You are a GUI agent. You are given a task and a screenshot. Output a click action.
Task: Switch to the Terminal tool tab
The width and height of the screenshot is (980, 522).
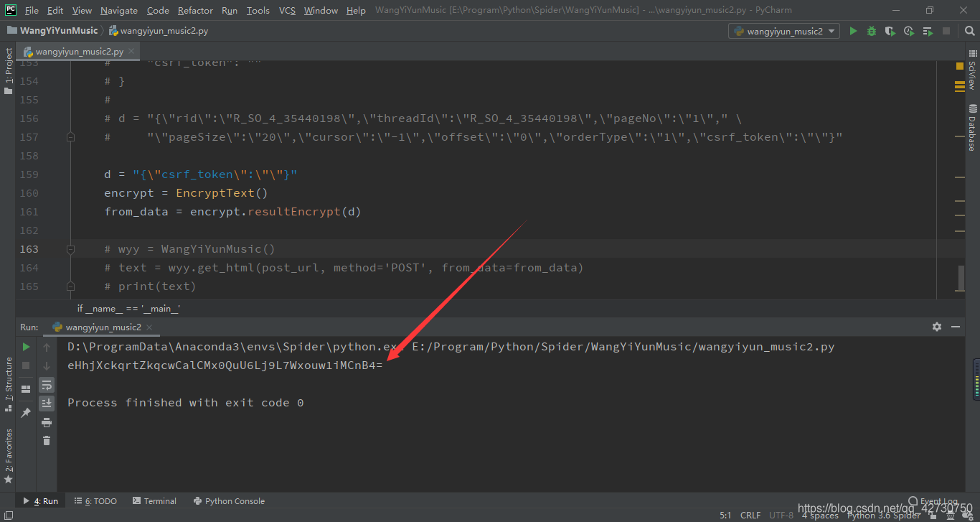point(154,501)
